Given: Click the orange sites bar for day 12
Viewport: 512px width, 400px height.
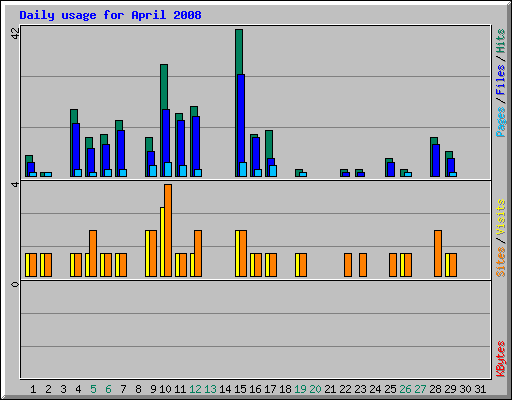Looking at the screenshot, I should (198, 253).
